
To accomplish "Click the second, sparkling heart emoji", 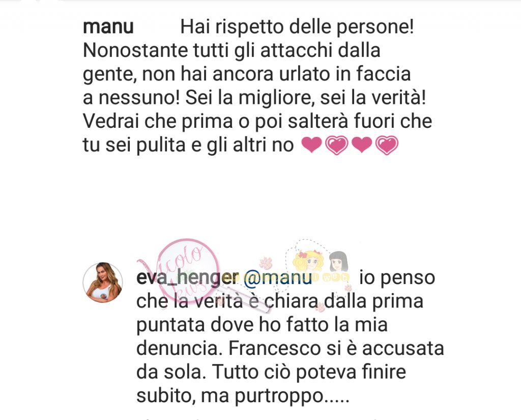I will [x=337, y=145].
